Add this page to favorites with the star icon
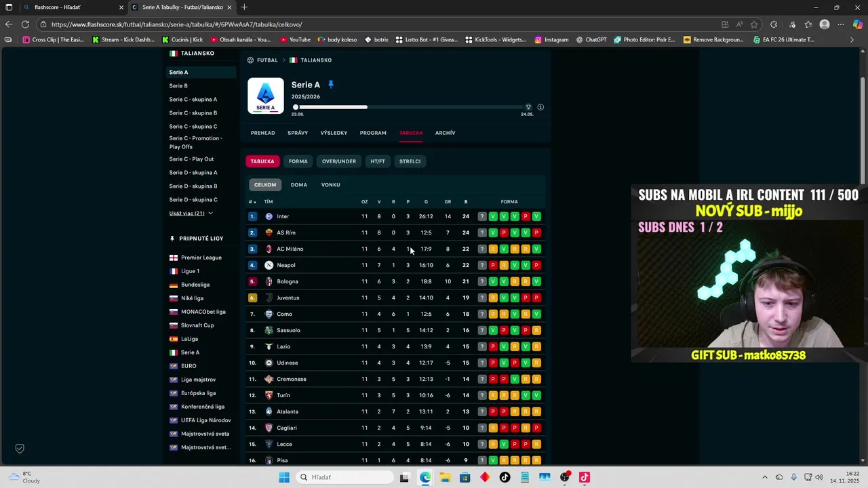The image size is (868, 488). click(754, 24)
